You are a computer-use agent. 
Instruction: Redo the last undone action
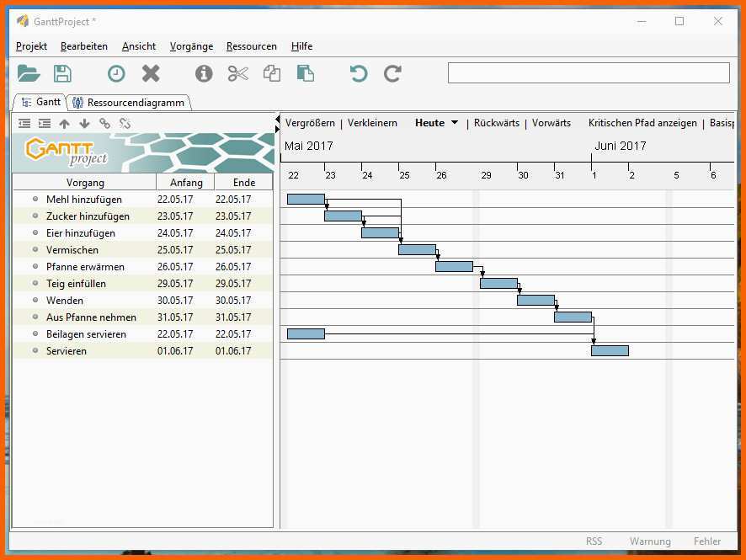[x=392, y=74]
